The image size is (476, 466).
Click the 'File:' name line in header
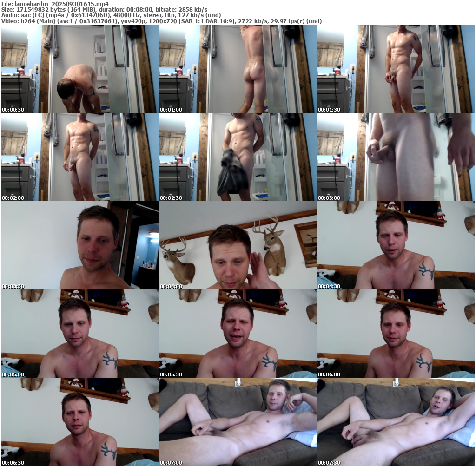tap(55, 4)
